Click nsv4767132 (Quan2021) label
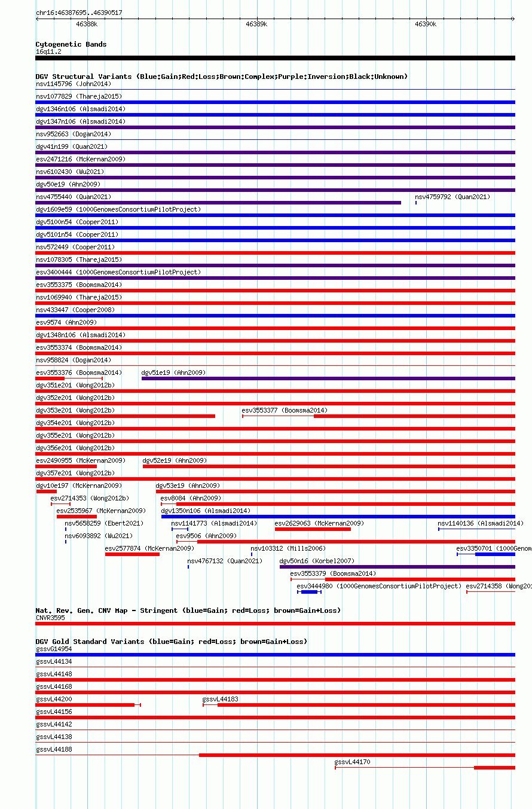This screenshot has width=532, height=809. (x=225, y=561)
